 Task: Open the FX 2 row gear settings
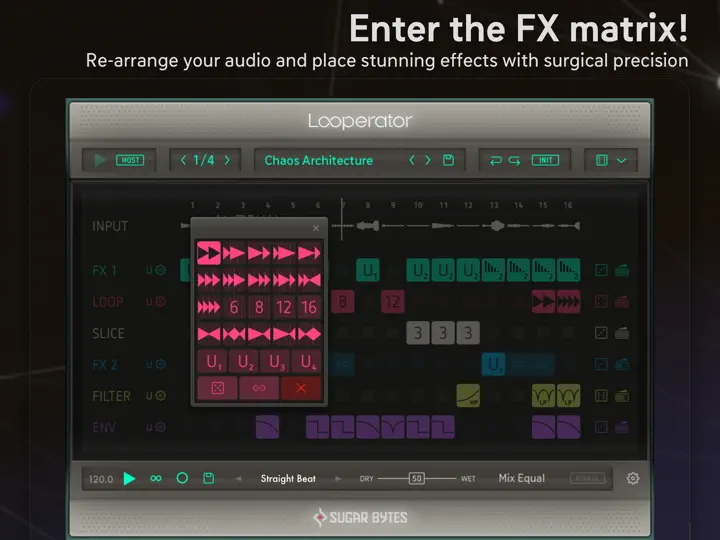tap(160, 364)
